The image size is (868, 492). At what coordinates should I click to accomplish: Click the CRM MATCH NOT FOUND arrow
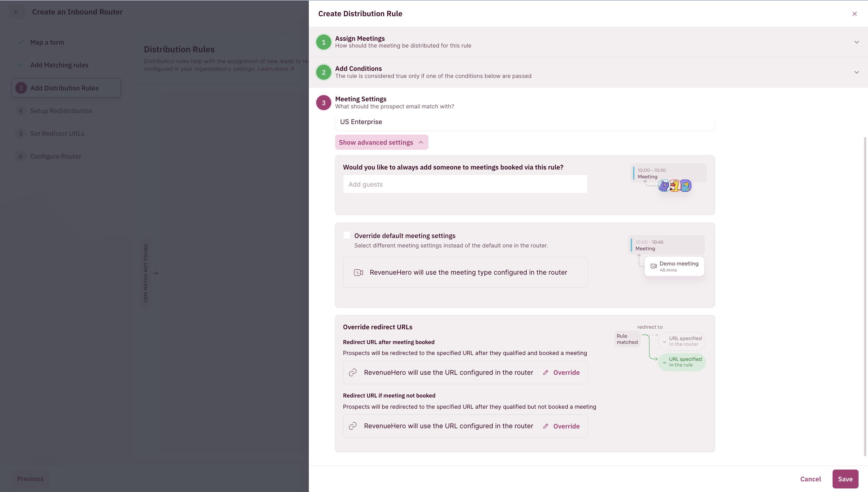coord(155,273)
